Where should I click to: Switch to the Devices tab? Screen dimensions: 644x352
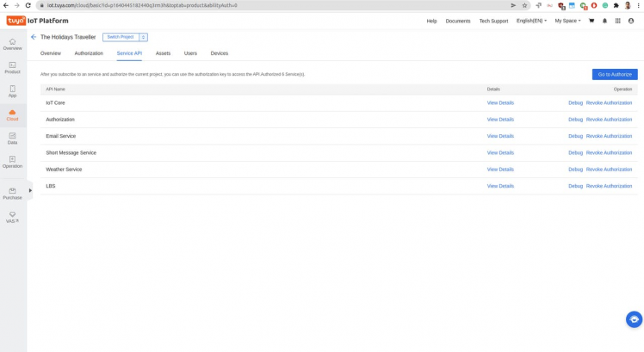pyautogui.click(x=220, y=53)
